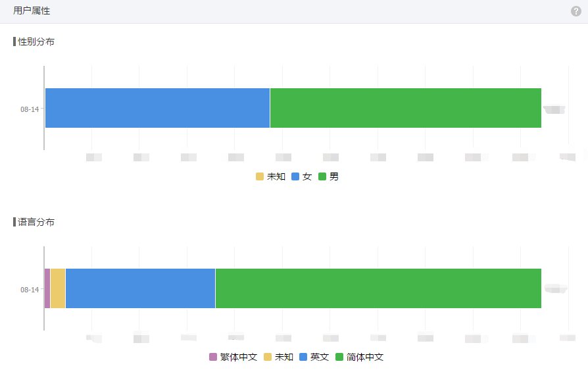Select the green male bar in gender chart
Image resolution: width=588 pixels, height=374 pixels.
(x=405, y=108)
